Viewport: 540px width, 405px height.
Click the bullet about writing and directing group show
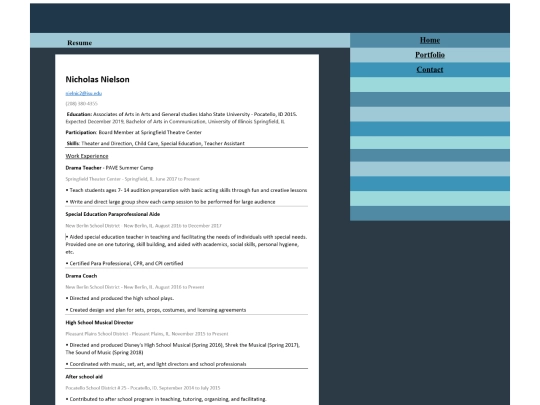tap(170, 202)
